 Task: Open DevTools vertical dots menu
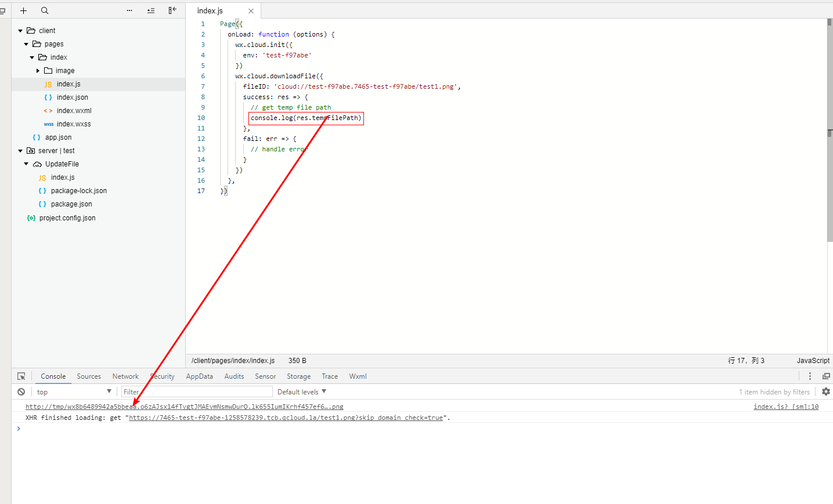(x=810, y=376)
